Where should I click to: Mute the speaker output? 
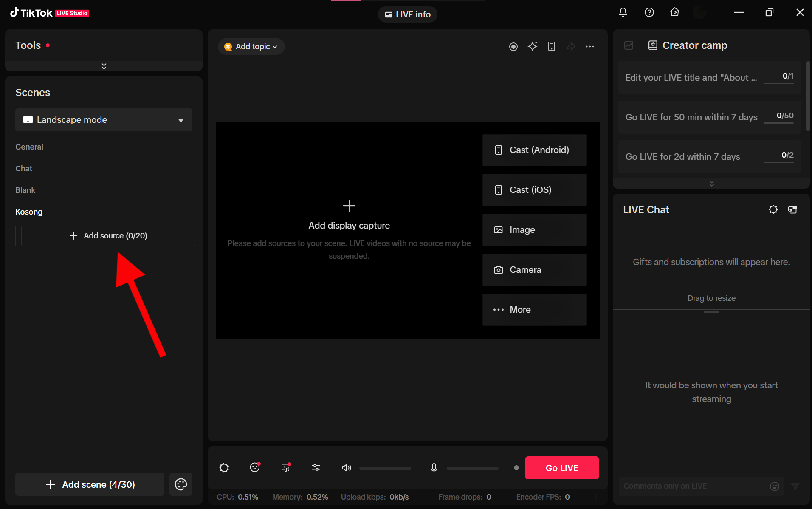(x=347, y=468)
